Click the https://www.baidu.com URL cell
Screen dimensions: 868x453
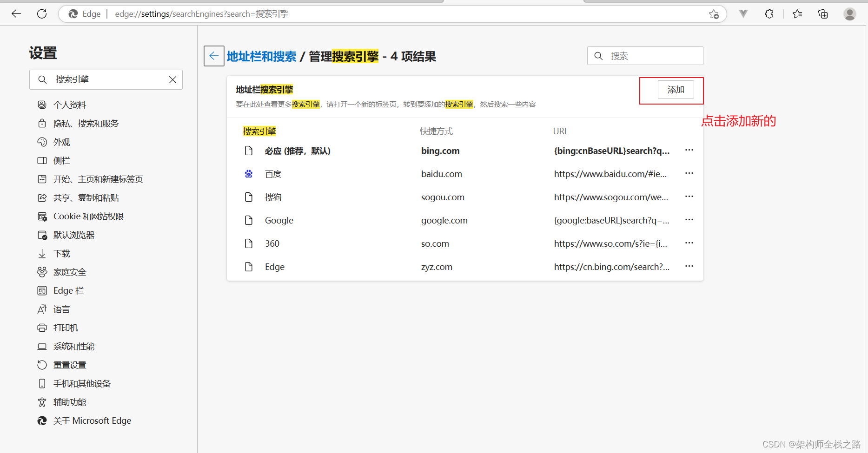pyautogui.click(x=610, y=174)
